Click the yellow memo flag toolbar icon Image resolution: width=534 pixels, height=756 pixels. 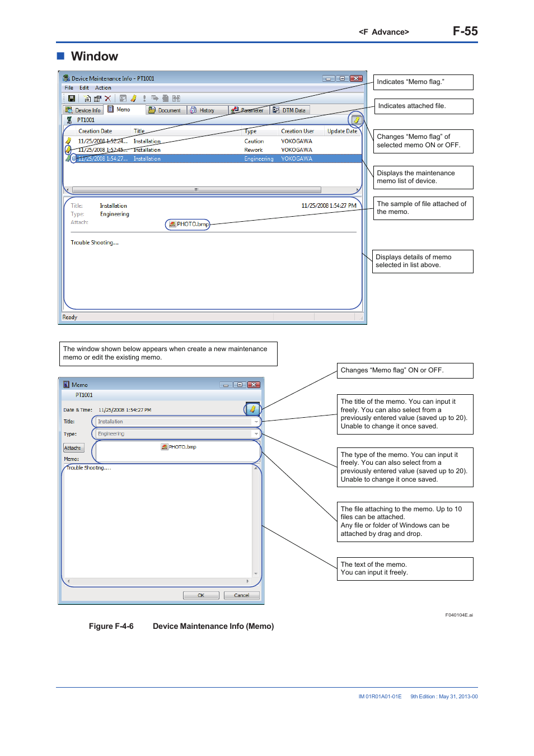[134, 99]
